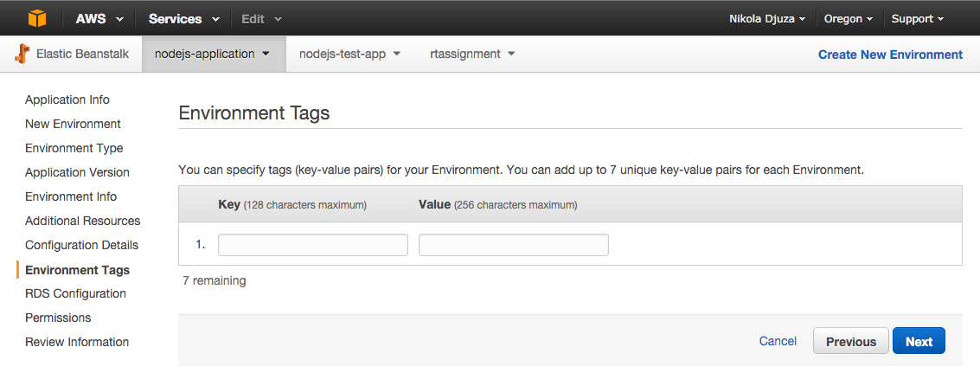Viewport: 980px width, 373px height.
Task: Click the Cancel link
Action: pos(778,341)
